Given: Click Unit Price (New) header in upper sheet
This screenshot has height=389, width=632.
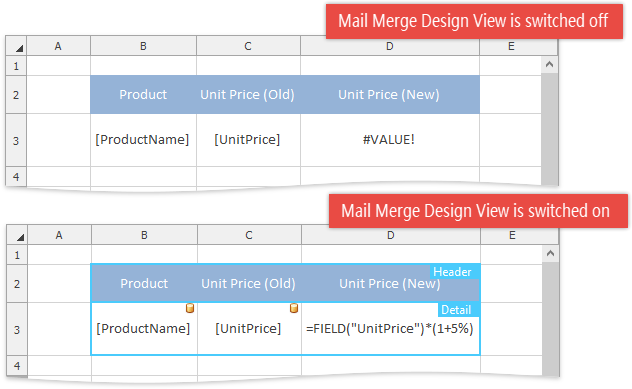Looking at the screenshot, I should 390,94.
